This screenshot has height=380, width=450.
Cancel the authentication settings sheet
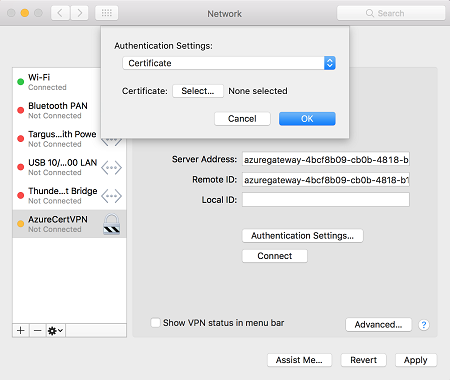click(x=242, y=119)
